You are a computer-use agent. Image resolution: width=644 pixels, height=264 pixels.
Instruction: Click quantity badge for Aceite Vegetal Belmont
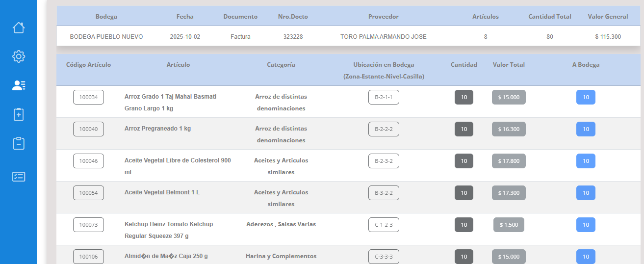tap(464, 193)
